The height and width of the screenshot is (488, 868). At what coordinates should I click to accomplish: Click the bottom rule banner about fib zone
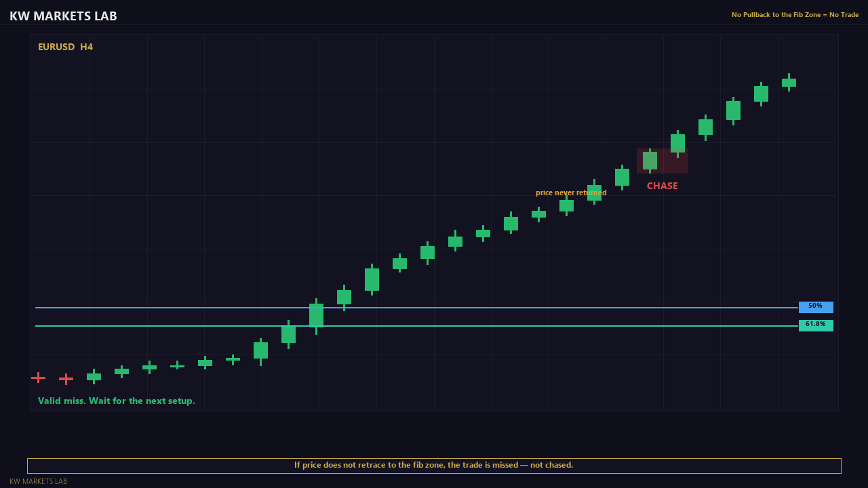434,466
